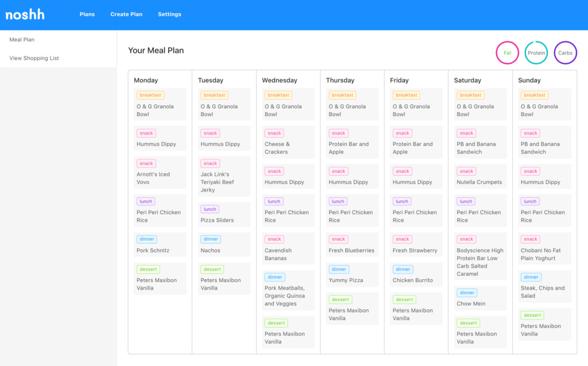This screenshot has height=366, width=588.
Task: Click Thursday's Peters Maxibon Vanilla dessert
Action: pyautogui.click(x=352, y=309)
